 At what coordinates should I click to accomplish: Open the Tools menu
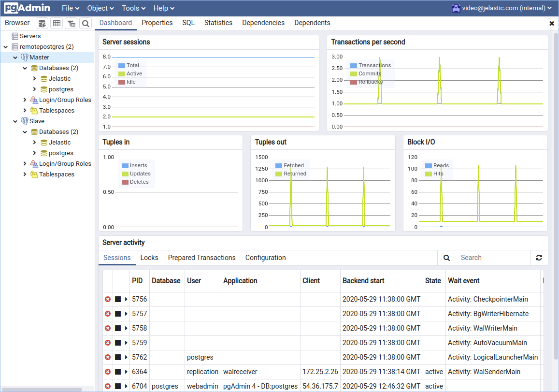coord(133,8)
